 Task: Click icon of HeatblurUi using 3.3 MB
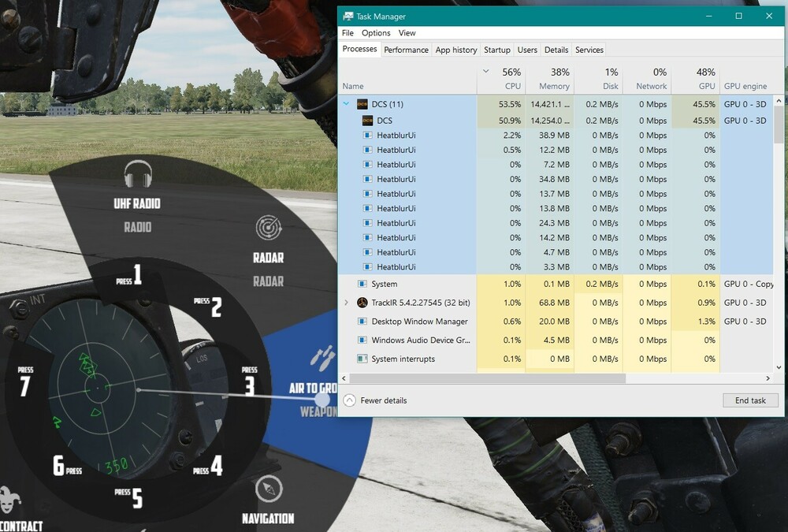[x=367, y=267]
